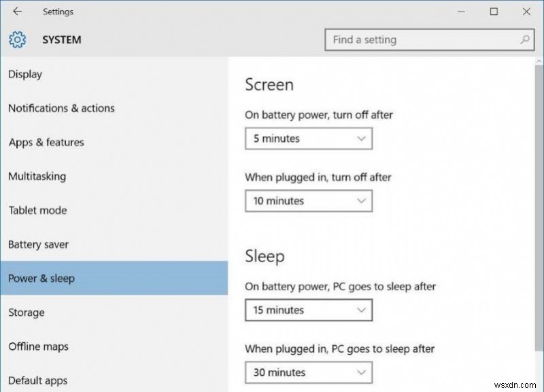This screenshot has height=392, width=544.
Task: Select the Power & sleep section
Action: click(x=39, y=278)
